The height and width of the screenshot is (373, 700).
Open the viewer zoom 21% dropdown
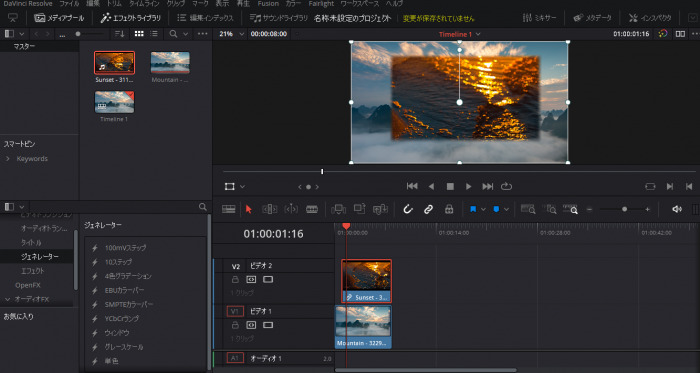[232, 34]
